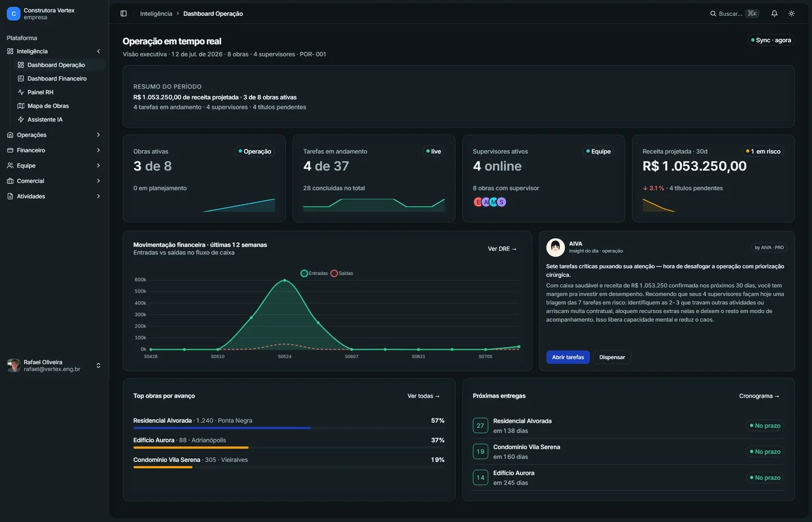Toggle the Entradas legend series
The image size is (812, 522).
click(x=314, y=273)
